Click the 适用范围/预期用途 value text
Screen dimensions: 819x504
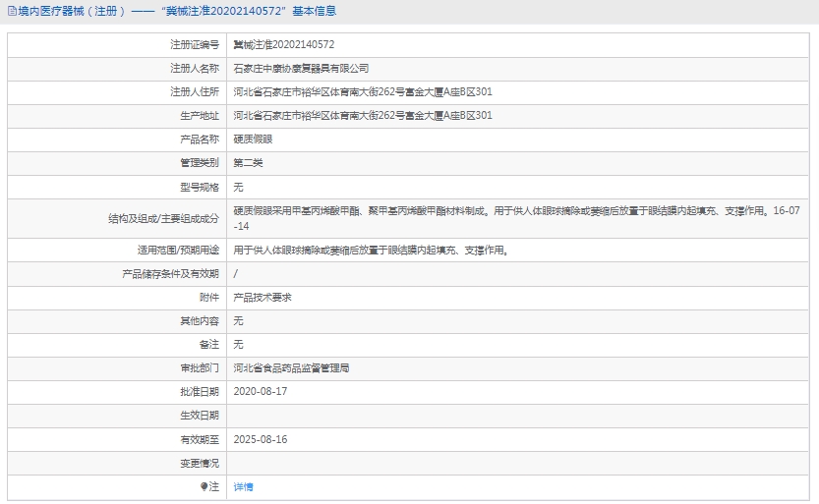pos(371,250)
